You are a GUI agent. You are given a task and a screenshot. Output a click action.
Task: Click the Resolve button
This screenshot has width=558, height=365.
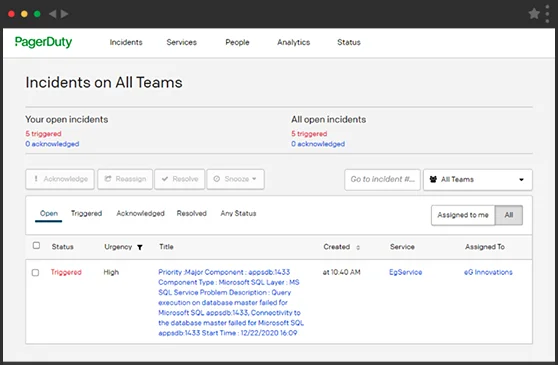point(180,179)
